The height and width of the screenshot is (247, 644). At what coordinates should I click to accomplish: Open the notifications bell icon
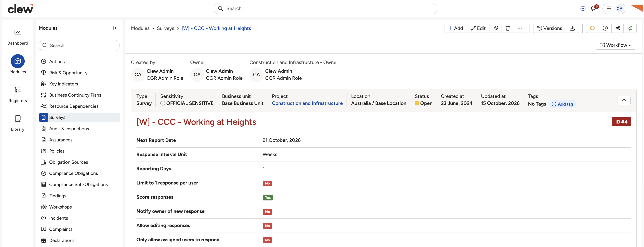click(593, 9)
